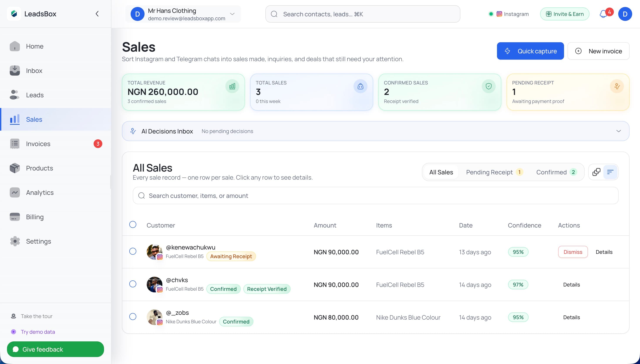Image resolution: width=640 pixels, height=364 pixels.
Task: Select the @_zobs row checkbox
Action: pyautogui.click(x=133, y=317)
